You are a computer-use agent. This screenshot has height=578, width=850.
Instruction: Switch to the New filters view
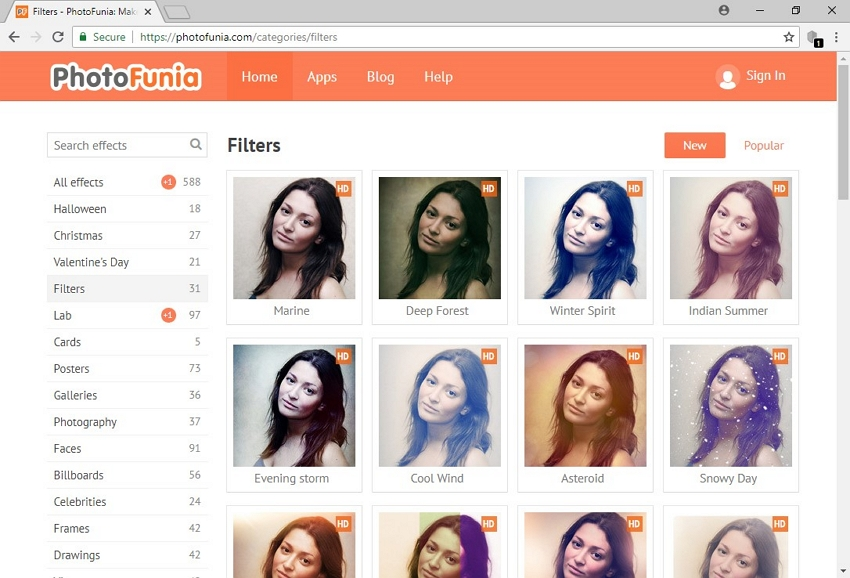pos(694,145)
